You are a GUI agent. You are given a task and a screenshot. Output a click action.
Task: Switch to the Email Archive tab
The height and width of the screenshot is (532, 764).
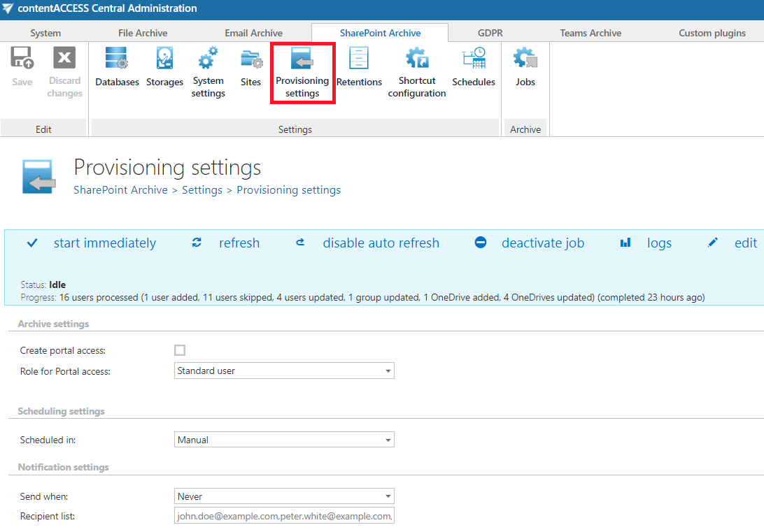pos(253,33)
